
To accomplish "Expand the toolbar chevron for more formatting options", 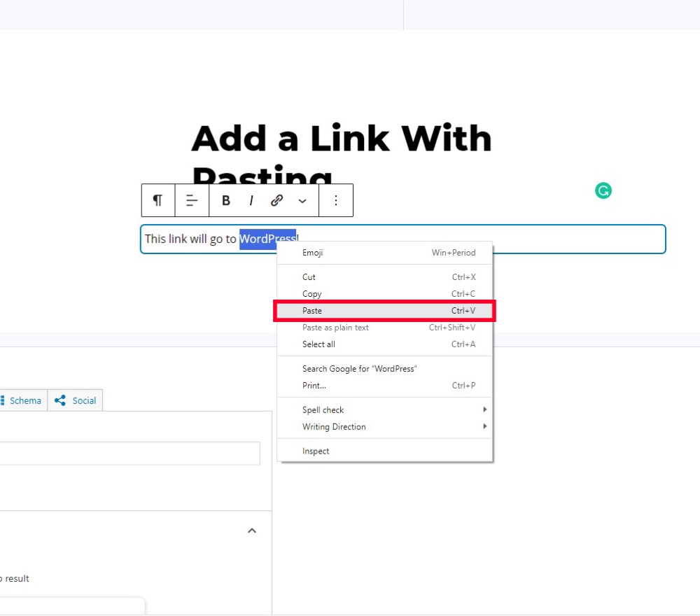I will [302, 200].
